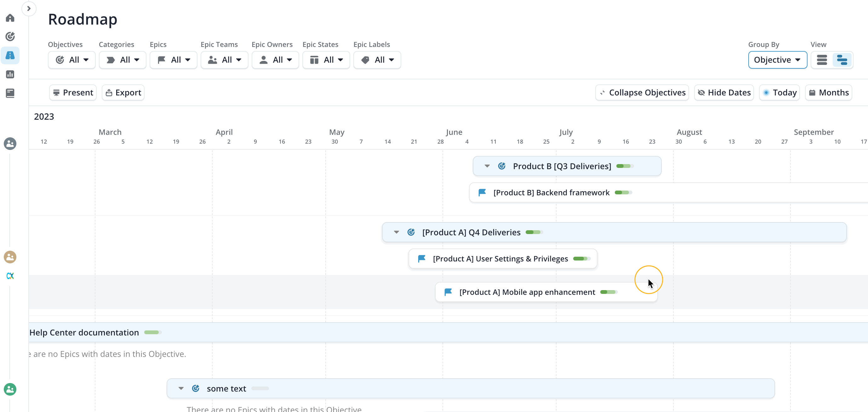Collapse the Product A Q4 Deliveries objective
The height and width of the screenshot is (412, 868).
pyautogui.click(x=396, y=232)
